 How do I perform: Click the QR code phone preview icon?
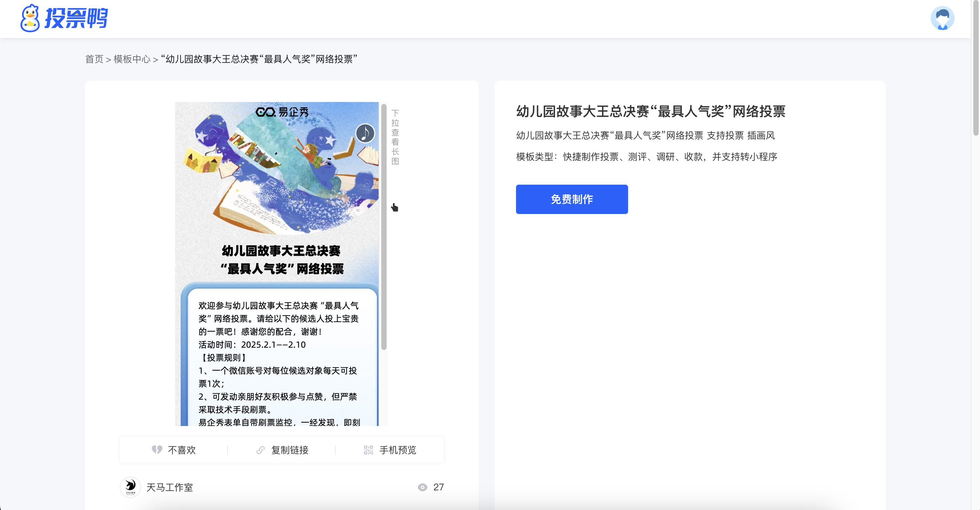[x=368, y=450]
